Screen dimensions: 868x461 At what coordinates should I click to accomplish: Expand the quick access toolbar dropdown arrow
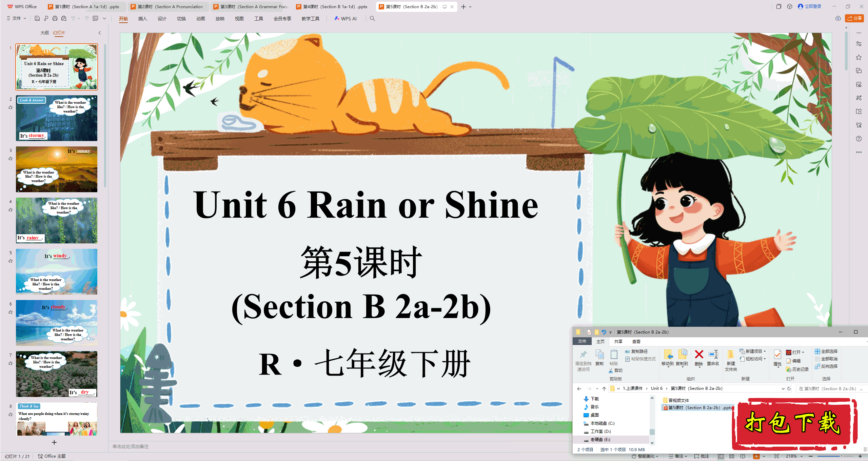coord(104,18)
